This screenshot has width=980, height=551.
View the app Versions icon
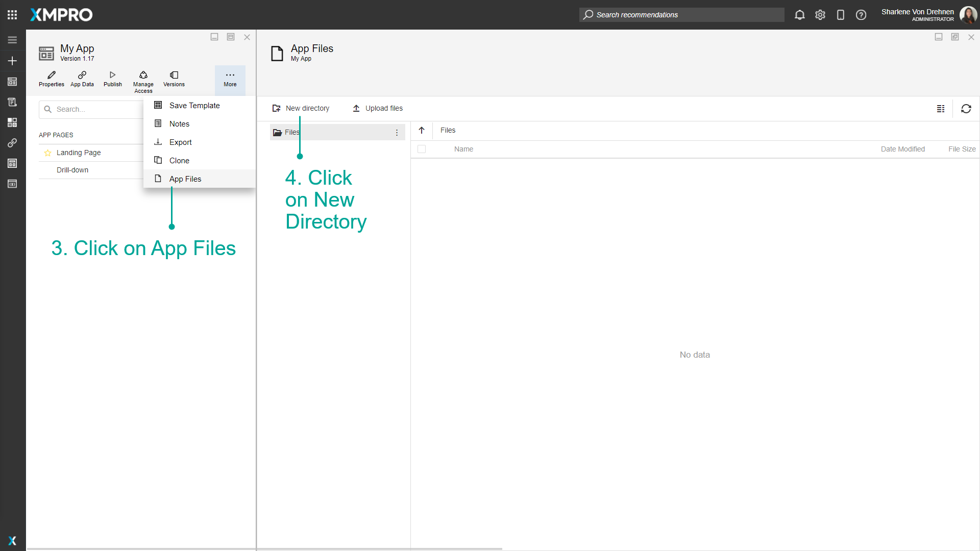coord(174,78)
